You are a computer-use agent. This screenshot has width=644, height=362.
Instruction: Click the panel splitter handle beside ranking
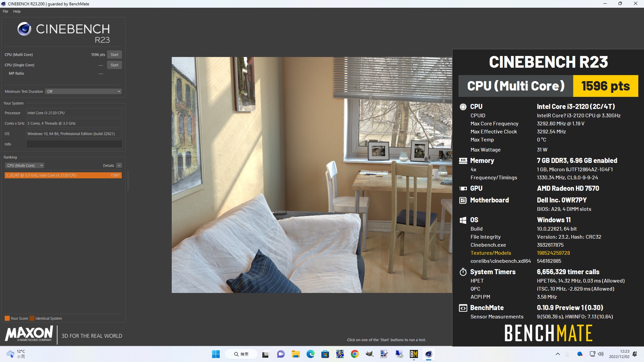point(128,180)
